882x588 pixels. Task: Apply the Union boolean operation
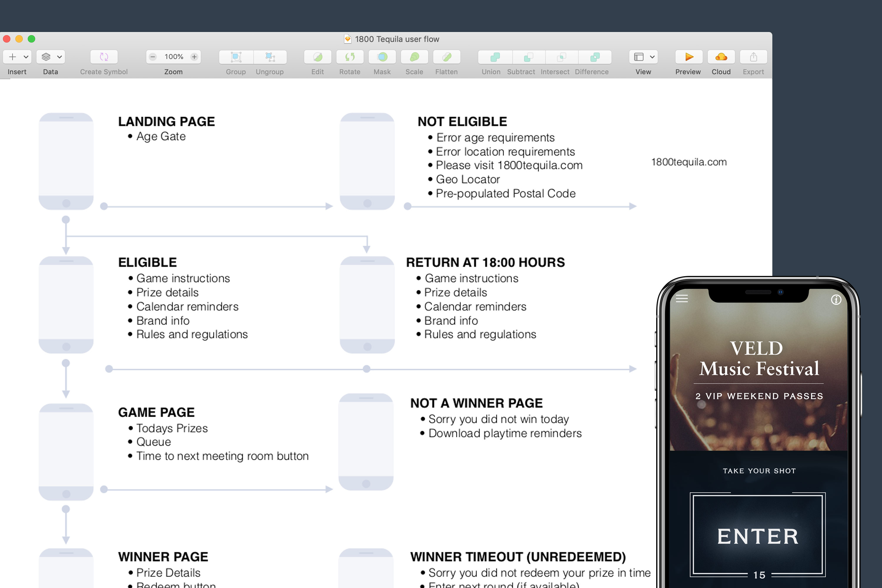tap(495, 57)
